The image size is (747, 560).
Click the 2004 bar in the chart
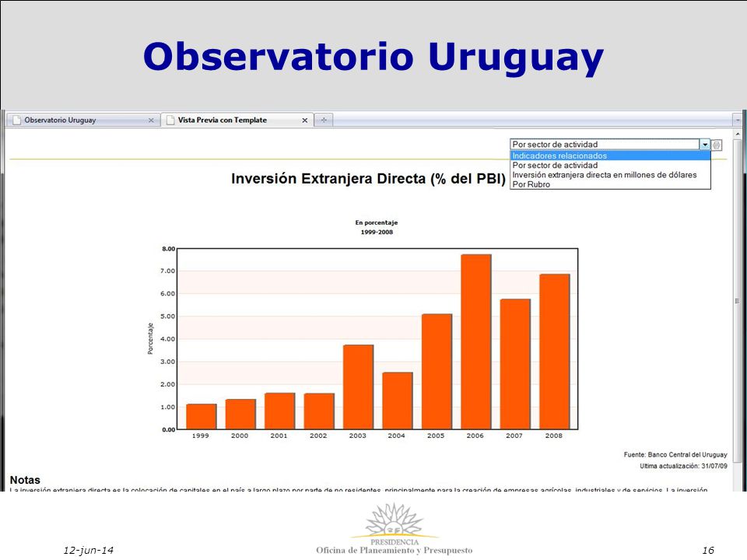point(398,401)
